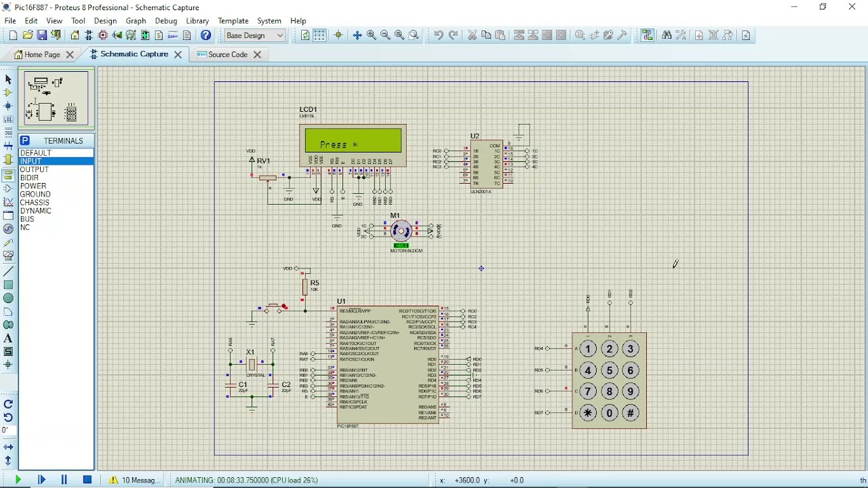This screenshot has width=868, height=488.
Task: Click the Pause simulation button
Action: point(64,480)
